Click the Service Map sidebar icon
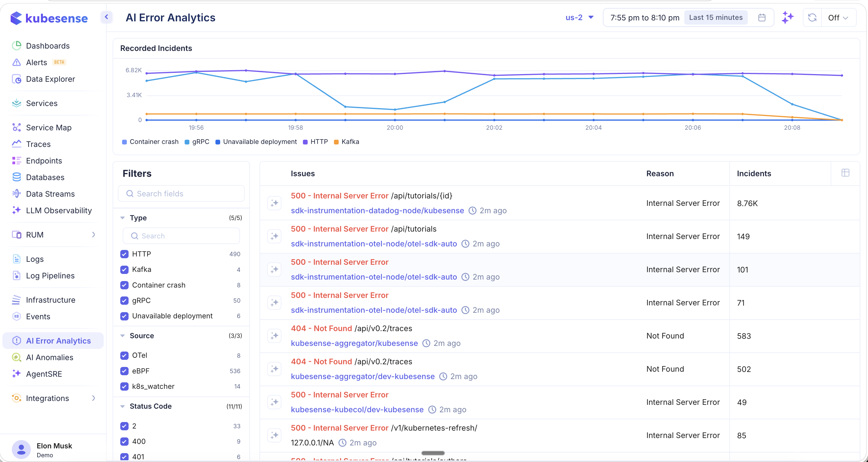Screen dimensions: 868x462 pos(16,127)
